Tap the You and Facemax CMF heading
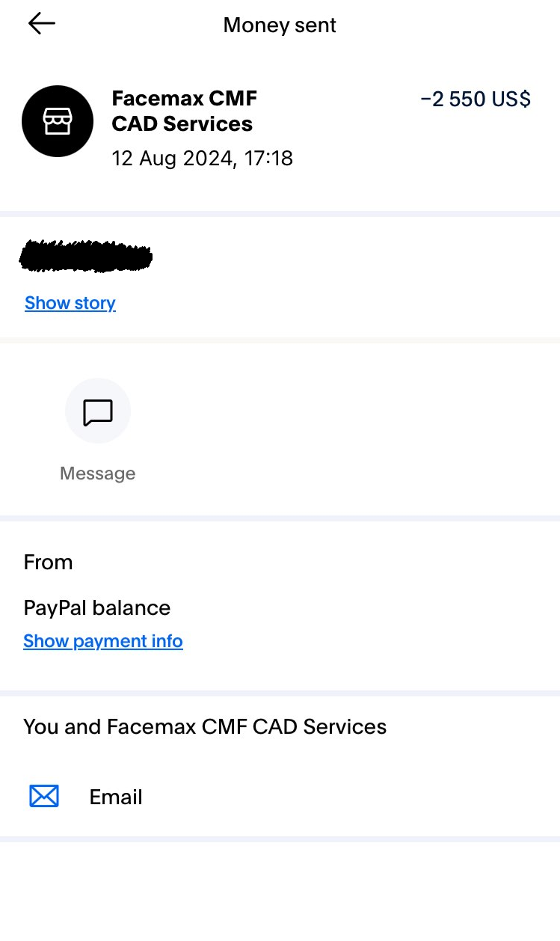This screenshot has width=560, height=941. coord(205,727)
